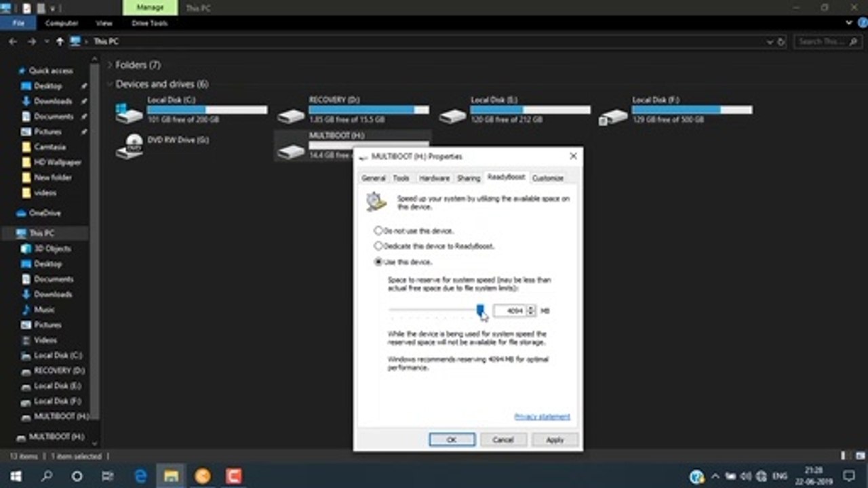This screenshot has height=488, width=868.
Task: Refresh the This PC address bar
Action: click(x=781, y=41)
